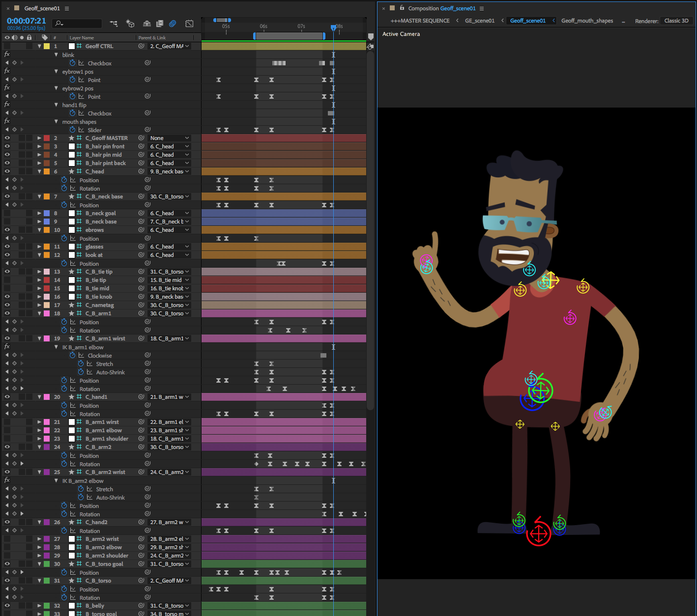
Task: Collapse the C_head layer properties
Action: point(39,171)
